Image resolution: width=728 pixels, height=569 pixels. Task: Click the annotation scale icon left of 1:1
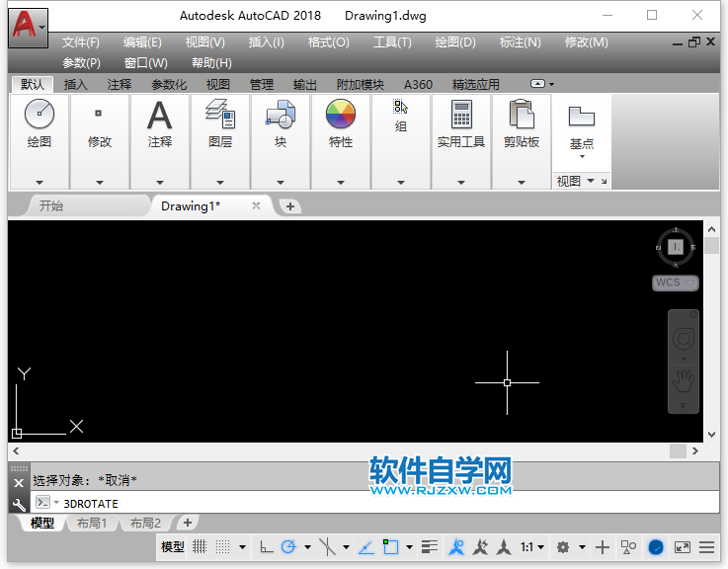pos(504,547)
